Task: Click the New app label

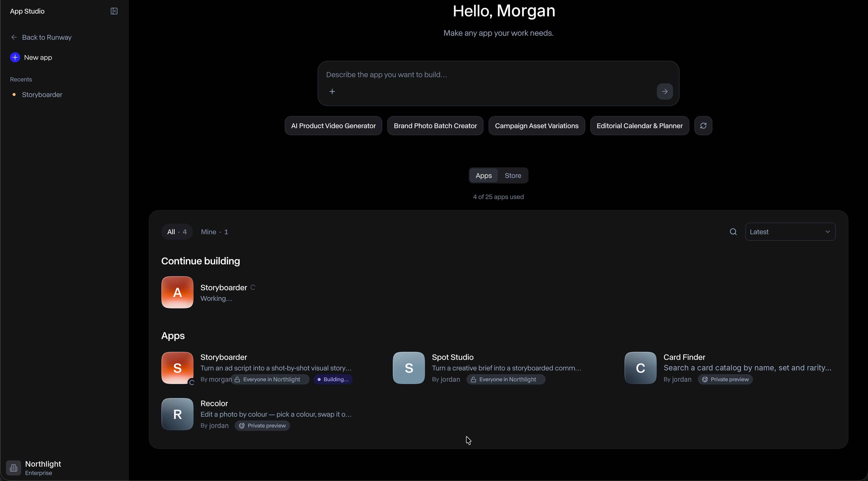Action: (38, 58)
